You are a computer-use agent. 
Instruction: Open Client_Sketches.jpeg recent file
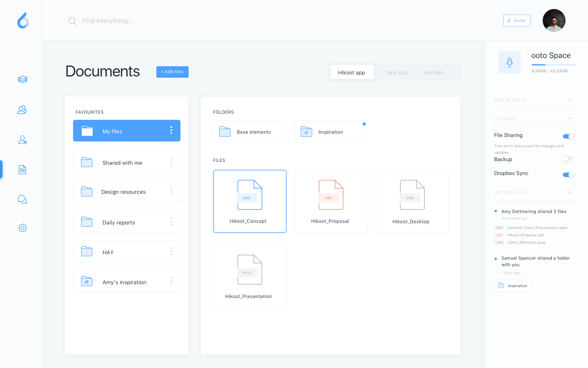[520, 242]
